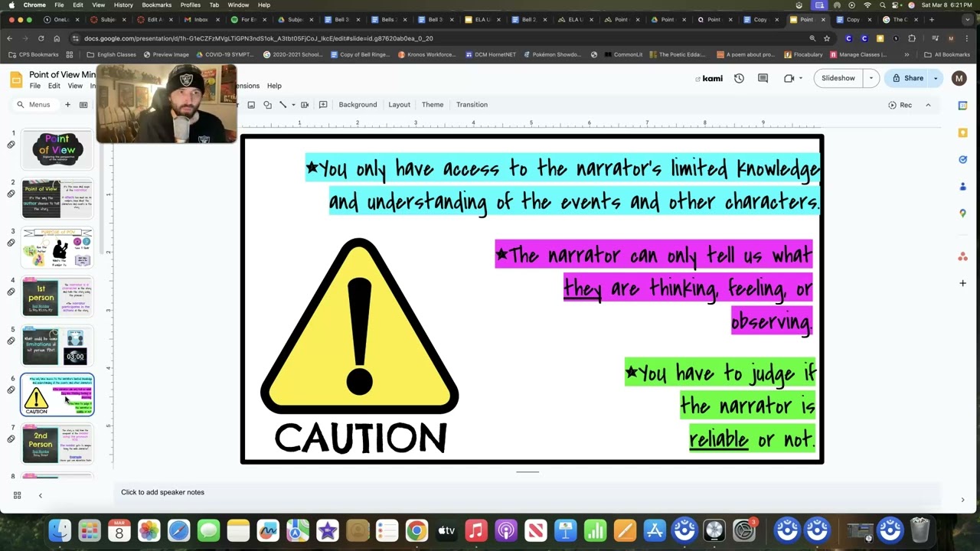Viewport: 980px width, 551px height.
Task: Click the Background button in toolbar
Action: click(x=358, y=105)
